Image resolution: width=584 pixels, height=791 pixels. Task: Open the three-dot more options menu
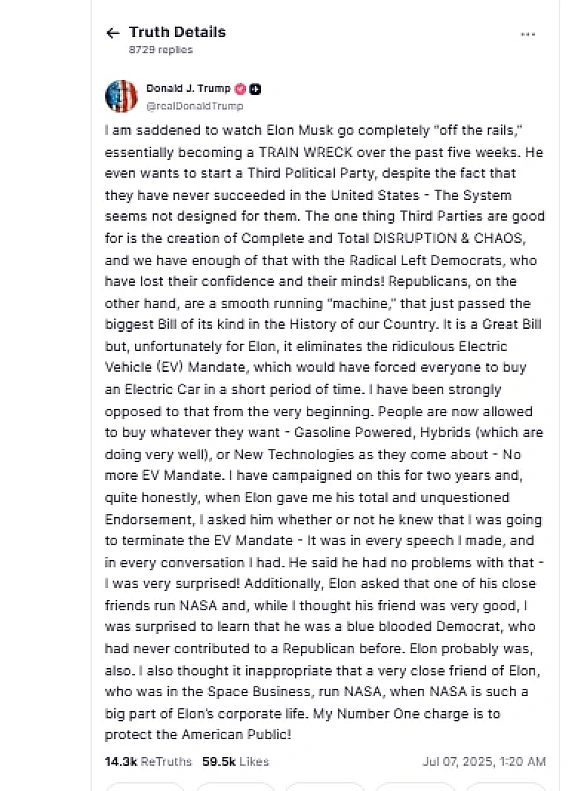pyautogui.click(x=528, y=34)
